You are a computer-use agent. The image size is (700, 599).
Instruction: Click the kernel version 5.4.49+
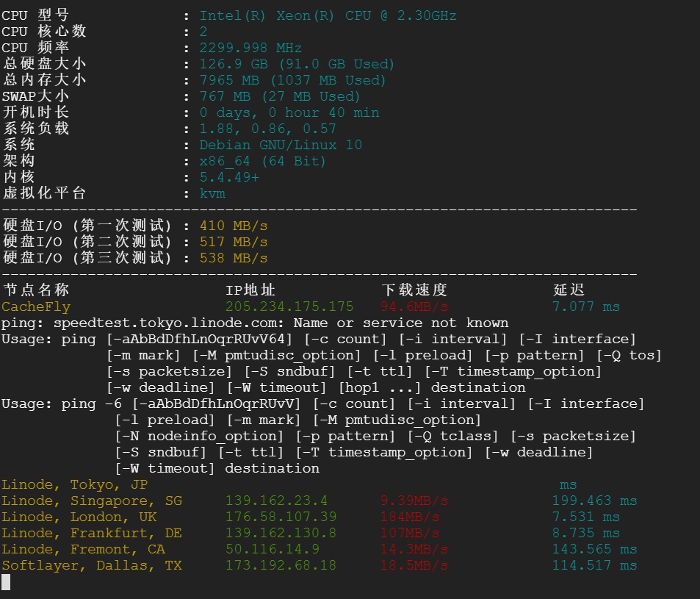click(x=229, y=177)
